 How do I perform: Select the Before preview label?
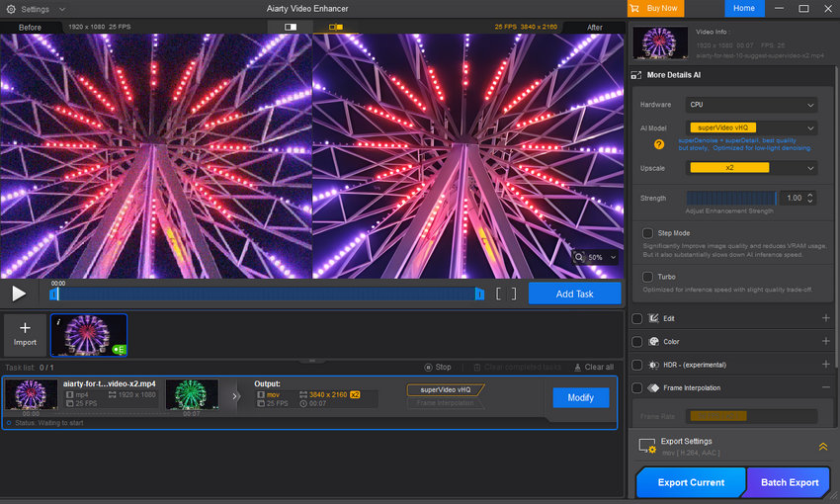point(30,28)
